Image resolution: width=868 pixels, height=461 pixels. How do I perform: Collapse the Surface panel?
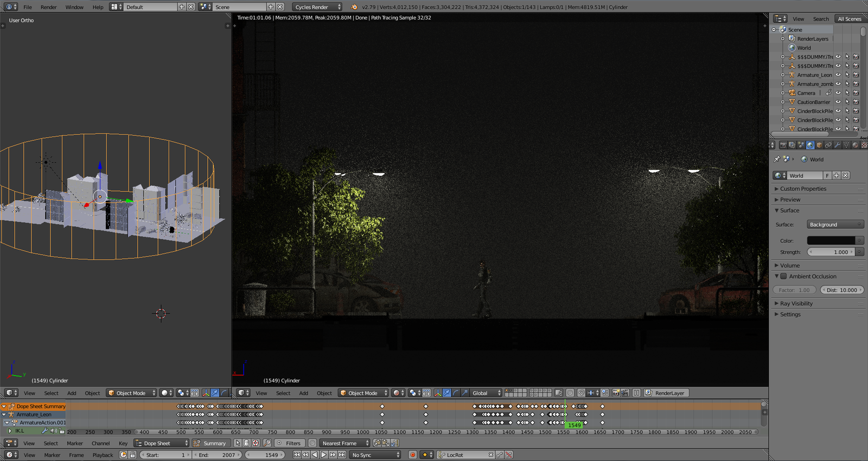pyautogui.click(x=789, y=210)
